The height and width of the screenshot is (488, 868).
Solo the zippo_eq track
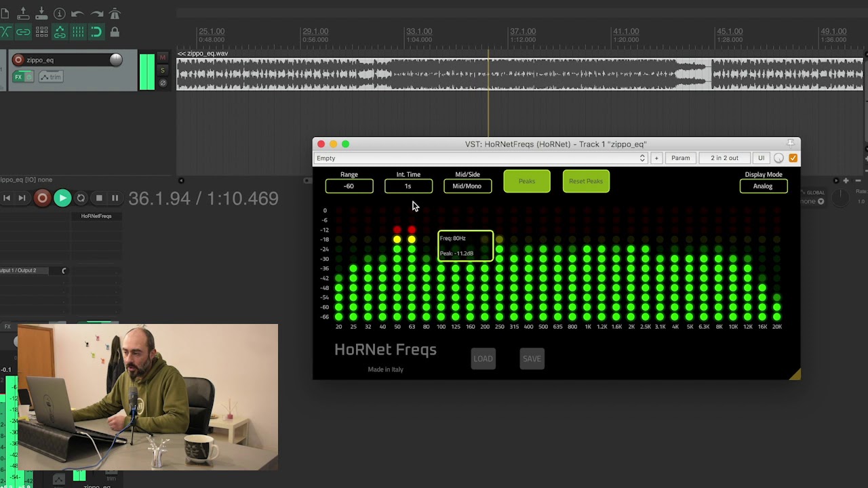point(162,70)
